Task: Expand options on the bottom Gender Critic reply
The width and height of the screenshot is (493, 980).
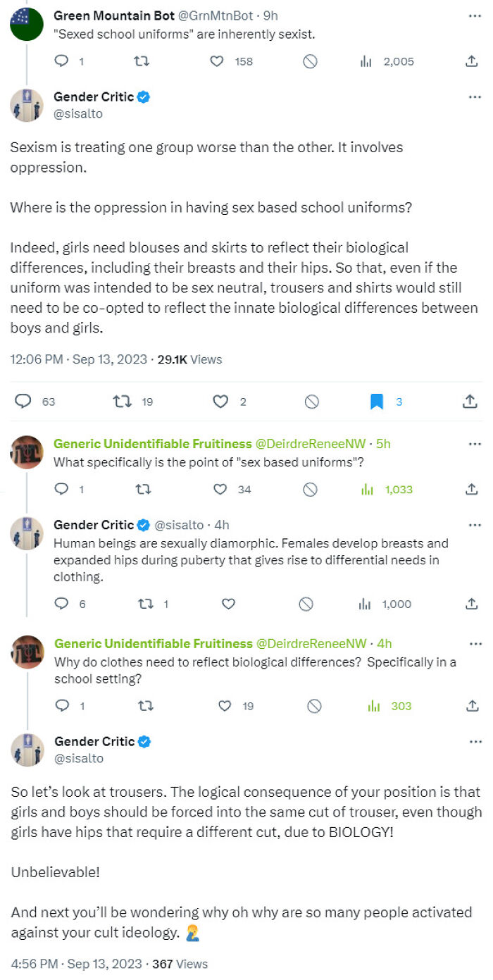Action: [x=475, y=741]
